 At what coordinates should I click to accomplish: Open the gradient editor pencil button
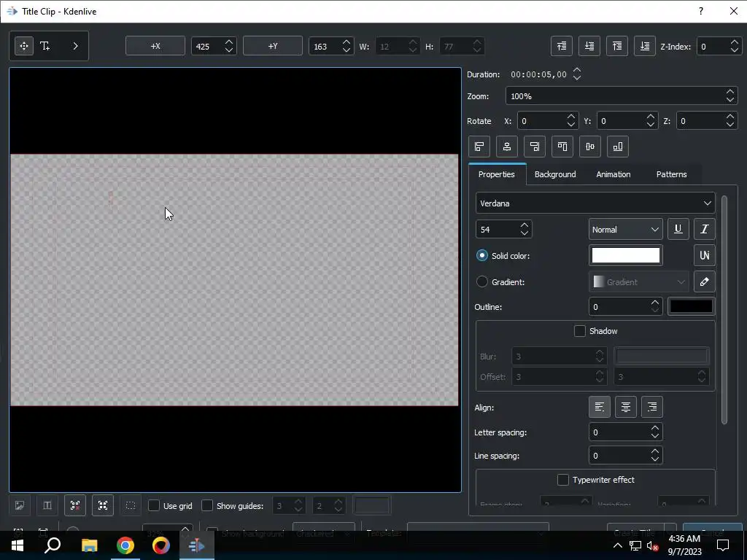704,281
